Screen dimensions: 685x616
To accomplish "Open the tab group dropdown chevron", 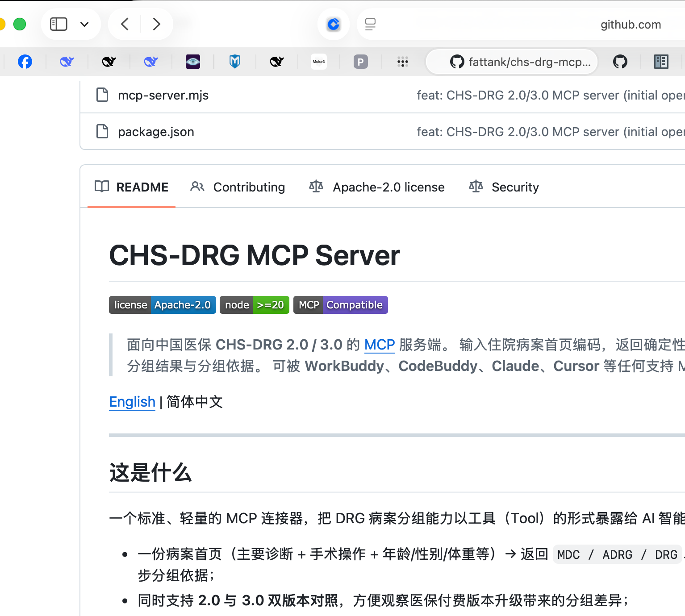I will pyautogui.click(x=84, y=24).
